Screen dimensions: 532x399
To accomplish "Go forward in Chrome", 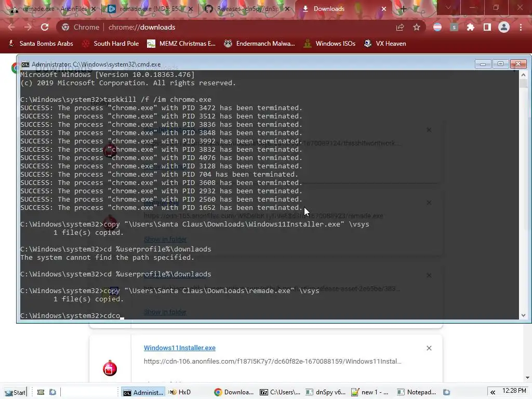I will coord(28,27).
